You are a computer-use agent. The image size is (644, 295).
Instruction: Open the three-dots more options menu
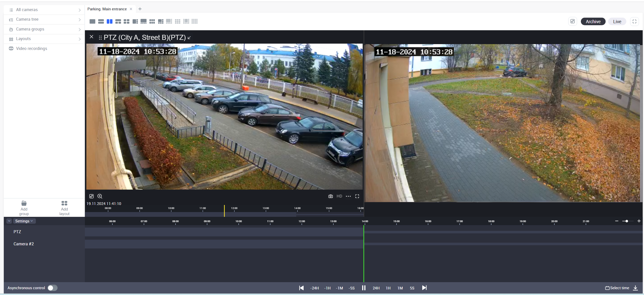(x=348, y=196)
